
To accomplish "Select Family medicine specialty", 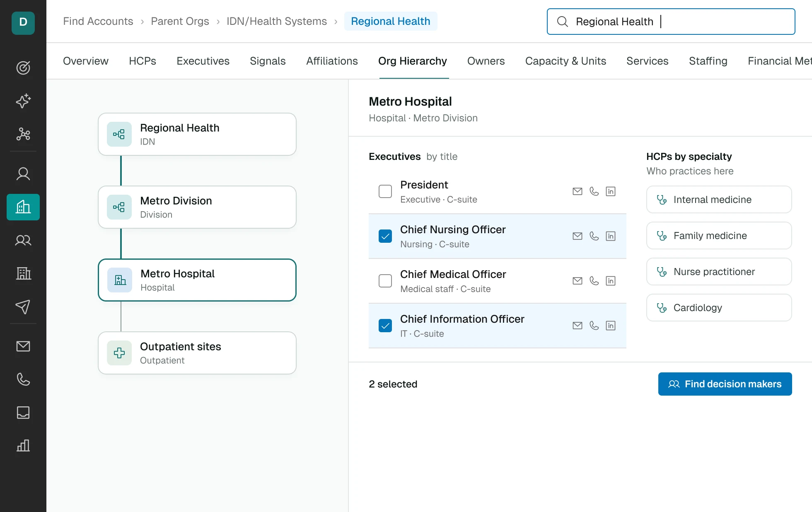I will click(719, 236).
